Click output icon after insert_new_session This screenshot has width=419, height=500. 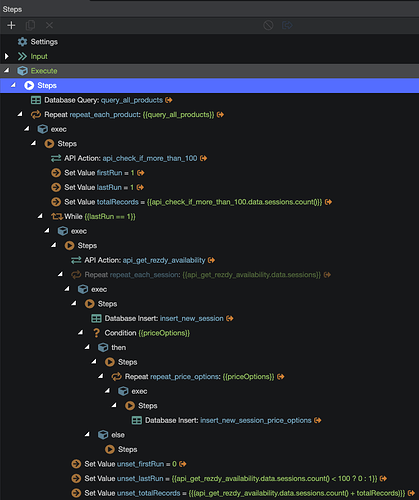229,318
